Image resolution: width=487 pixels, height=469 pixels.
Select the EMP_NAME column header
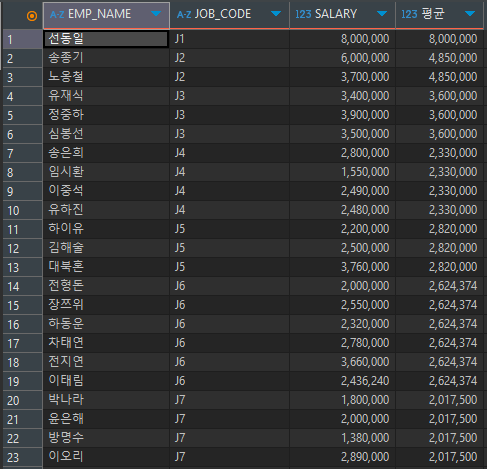[x=106, y=15]
